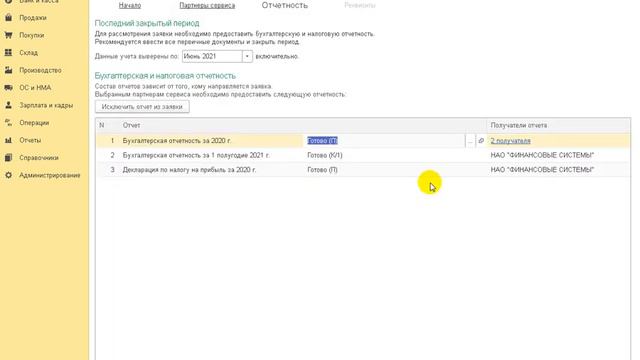Click the Отчет column header

point(131,125)
